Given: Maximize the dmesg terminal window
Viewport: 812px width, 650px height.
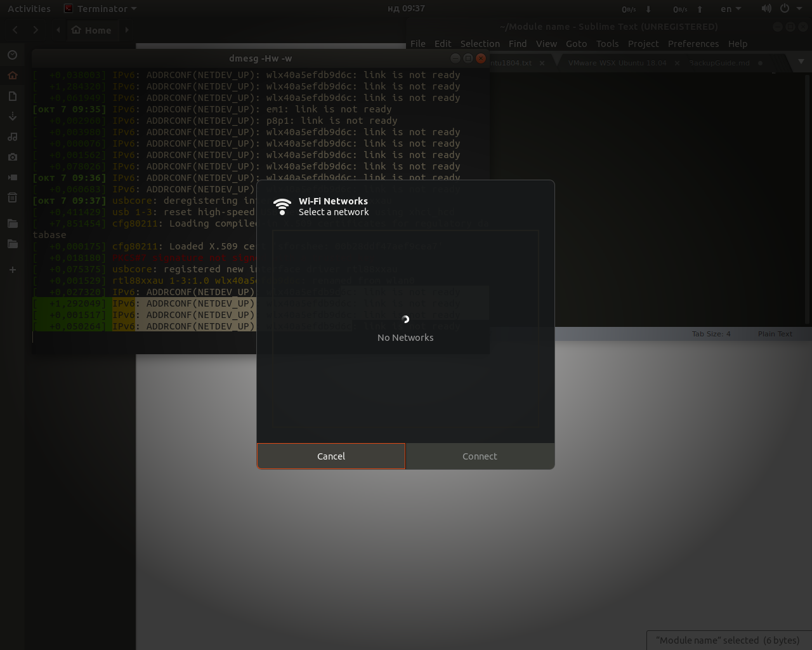Looking at the screenshot, I should coord(468,58).
